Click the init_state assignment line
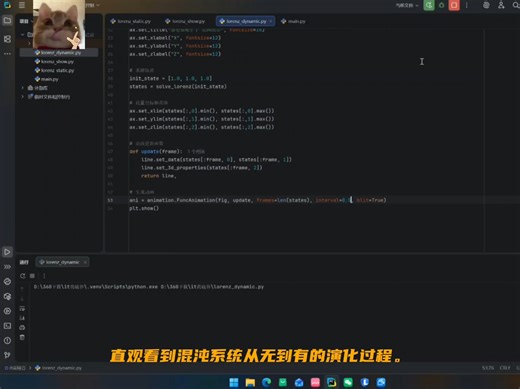Screen dimensions: 520x389 (x=171, y=78)
